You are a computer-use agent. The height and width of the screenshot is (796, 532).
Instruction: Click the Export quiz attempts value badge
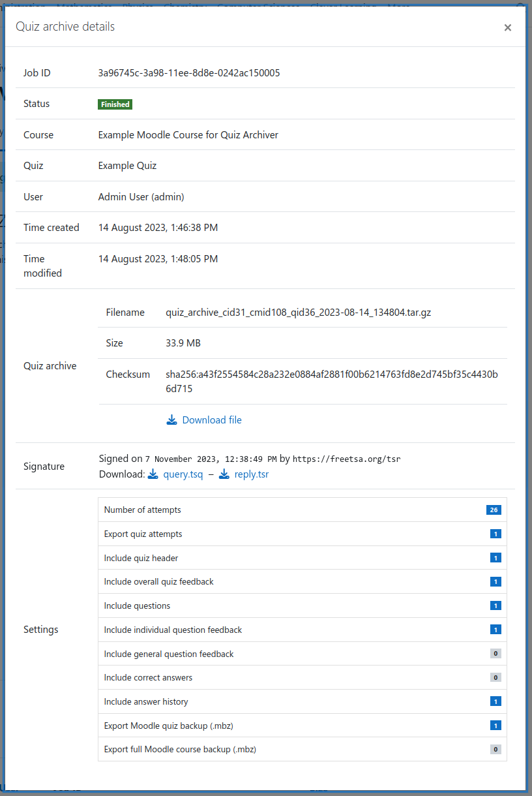pyautogui.click(x=495, y=534)
